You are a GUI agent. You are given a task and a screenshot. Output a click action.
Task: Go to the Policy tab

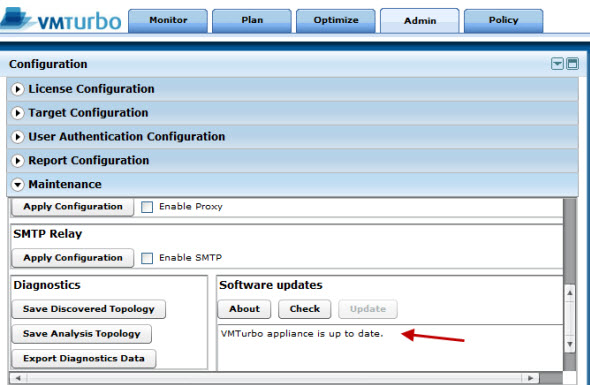coord(503,21)
